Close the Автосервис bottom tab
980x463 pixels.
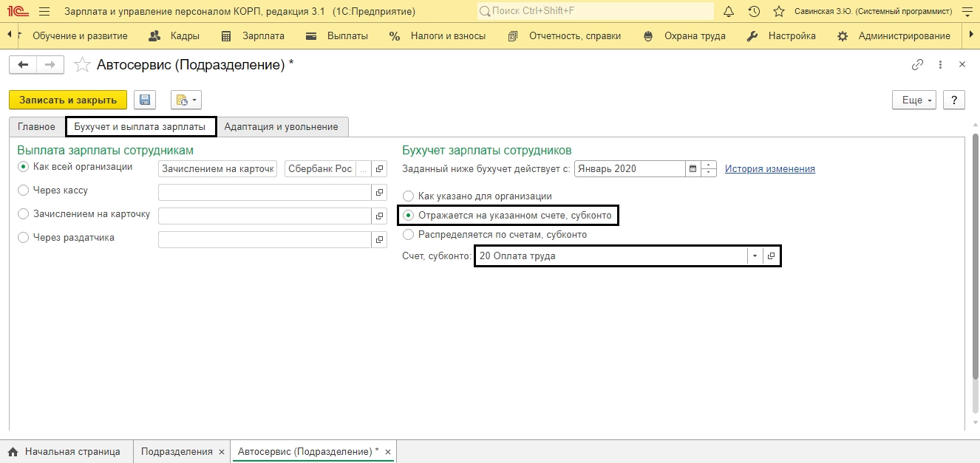(x=387, y=451)
